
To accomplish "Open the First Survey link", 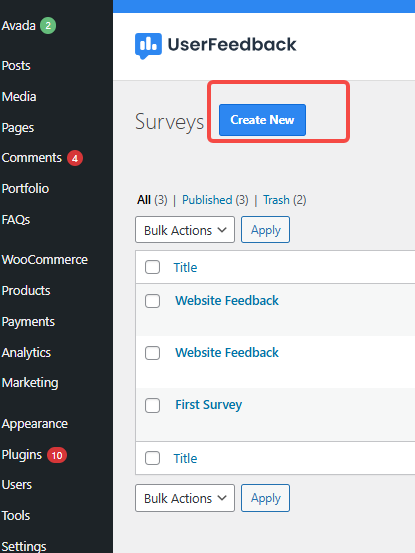I will tap(208, 405).
